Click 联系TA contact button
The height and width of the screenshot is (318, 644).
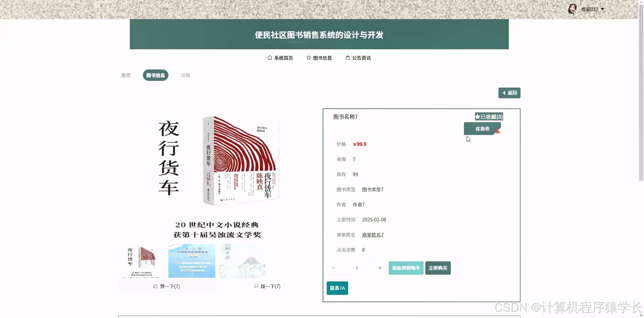pyautogui.click(x=337, y=288)
